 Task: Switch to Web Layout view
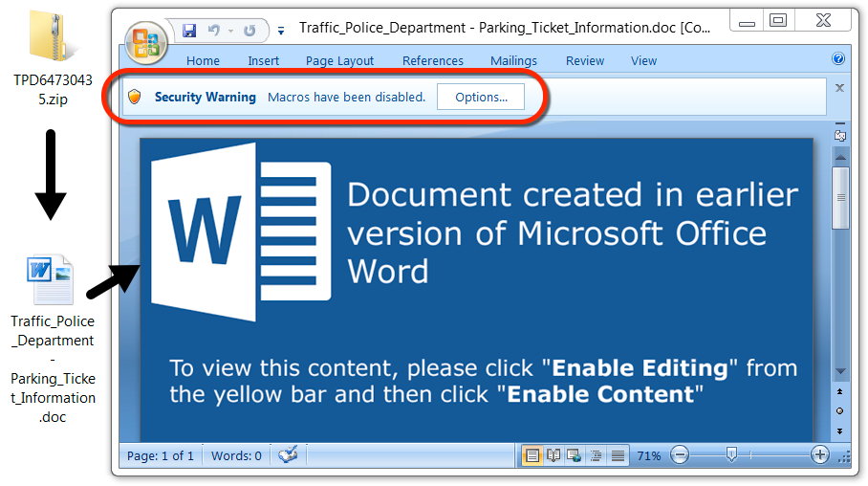coord(575,456)
